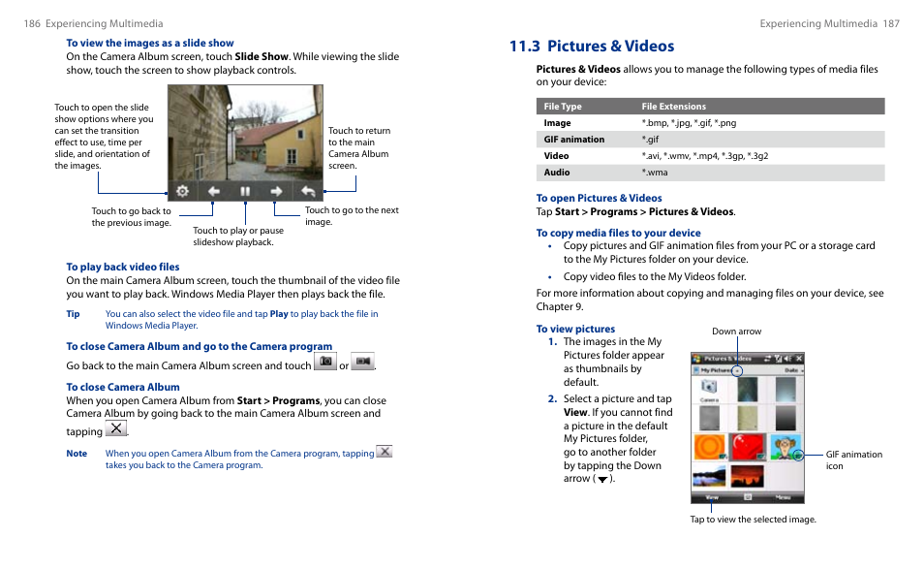The width and height of the screenshot is (924, 569).
Task: Click the '*.avi, *.wmv, *.mp4, *.3gp, *.3g2' cell
Action: (x=705, y=156)
